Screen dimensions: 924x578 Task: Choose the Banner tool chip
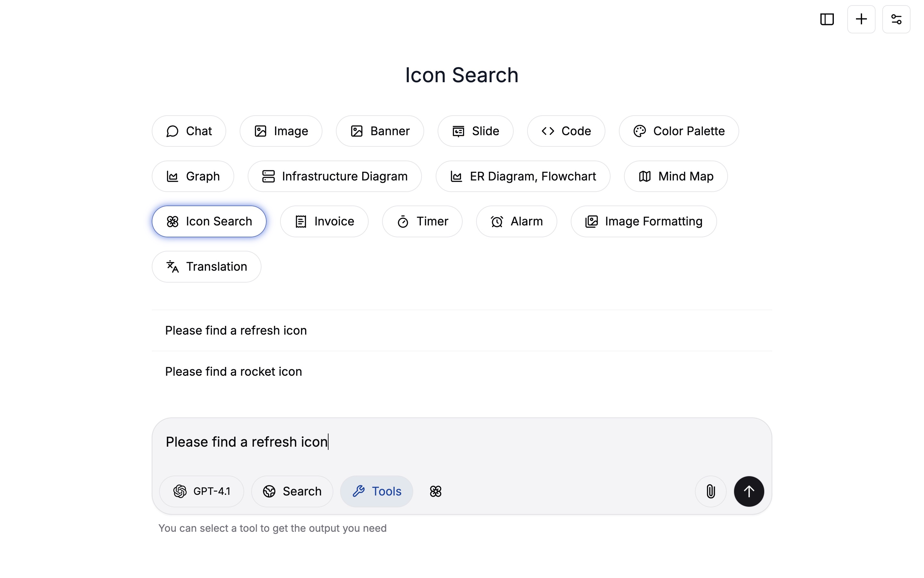pyautogui.click(x=380, y=131)
